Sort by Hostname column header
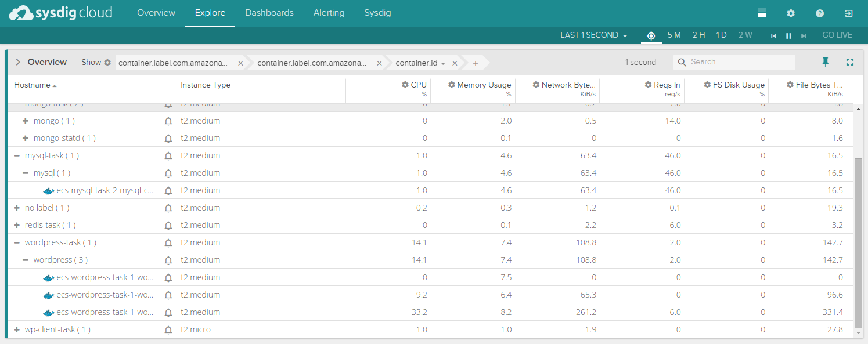 [x=35, y=85]
